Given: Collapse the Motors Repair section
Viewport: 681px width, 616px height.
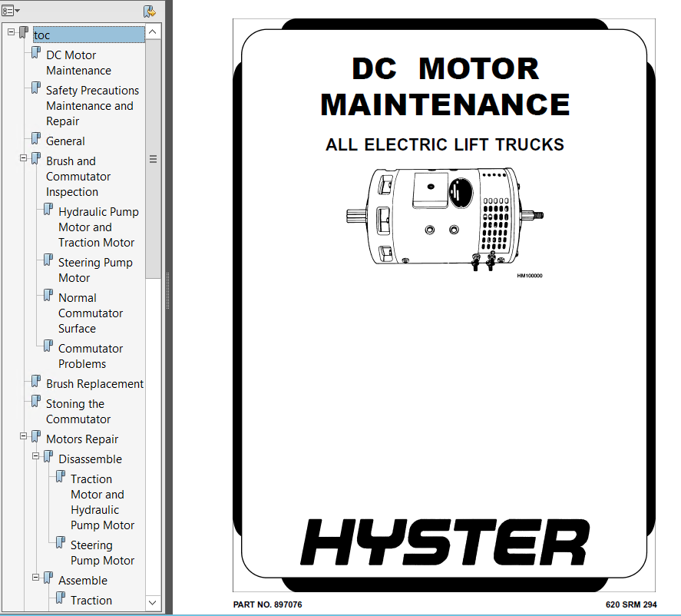Looking at the screenshot, I should (24, 436).
